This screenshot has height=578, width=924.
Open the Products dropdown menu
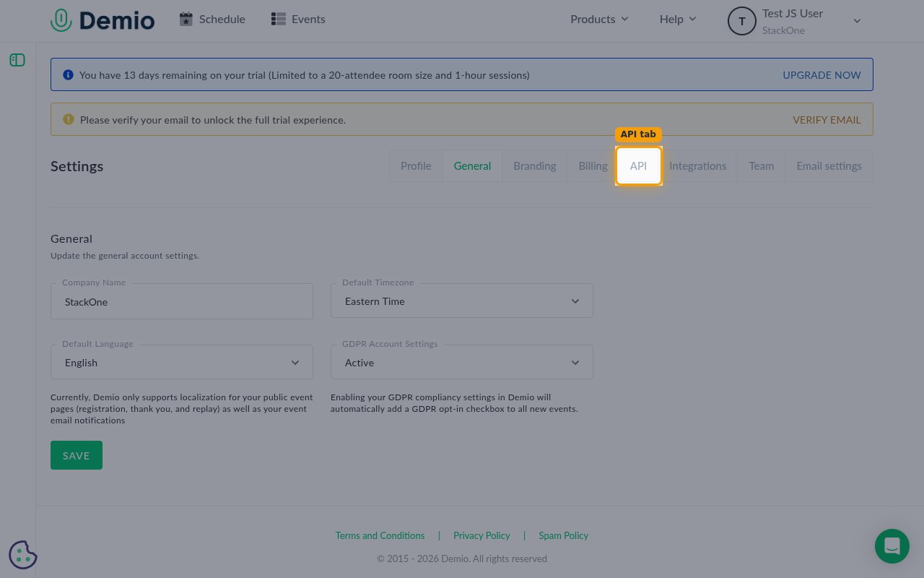coord(599,19)
